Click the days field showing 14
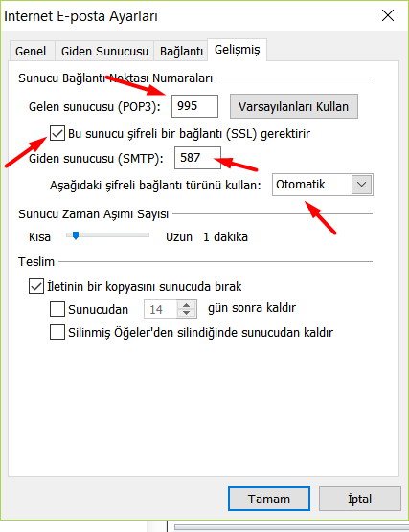 [x=160, y=309]
